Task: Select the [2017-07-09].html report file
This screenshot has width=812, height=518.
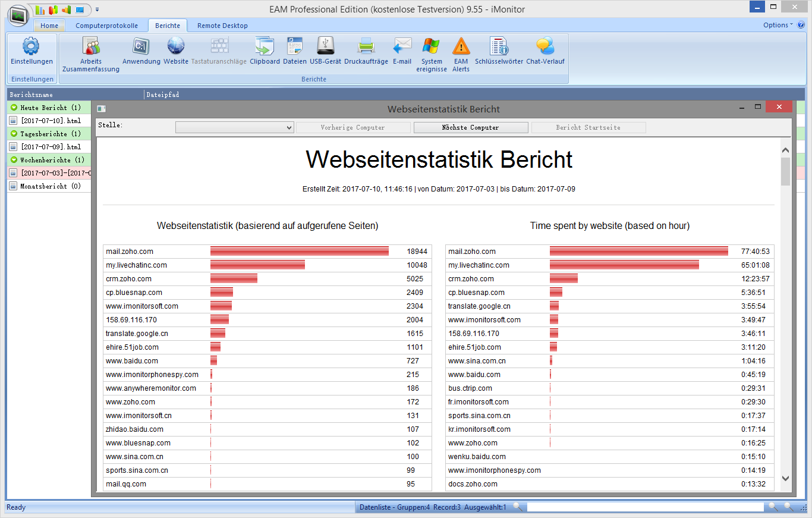Action: pos(50,147)
